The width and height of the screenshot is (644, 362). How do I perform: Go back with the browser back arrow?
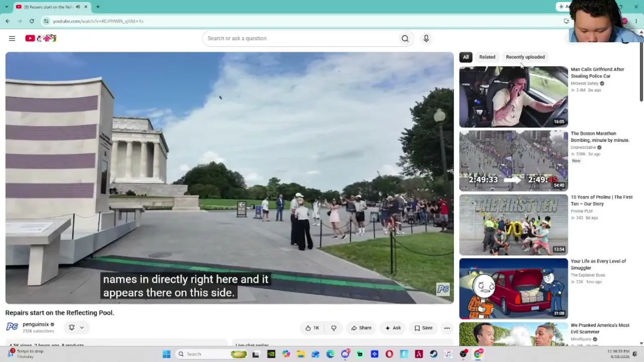pyautogui.click(x=8, y=21)
